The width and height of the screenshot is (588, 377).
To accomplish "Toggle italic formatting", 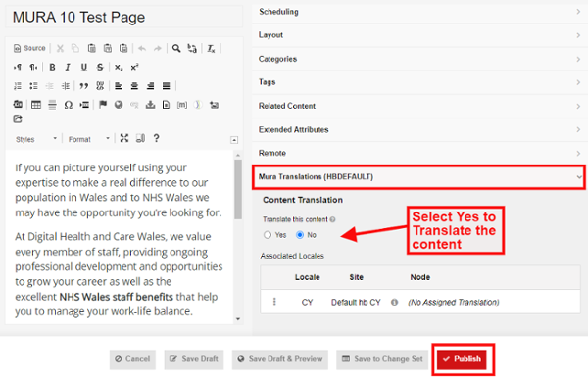I will [68, 68].
